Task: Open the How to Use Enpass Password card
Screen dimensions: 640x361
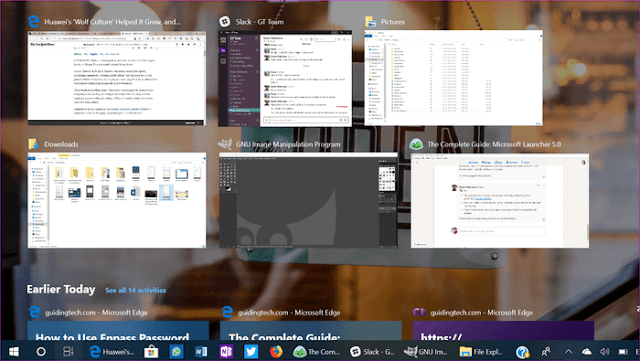Action: 118,330
